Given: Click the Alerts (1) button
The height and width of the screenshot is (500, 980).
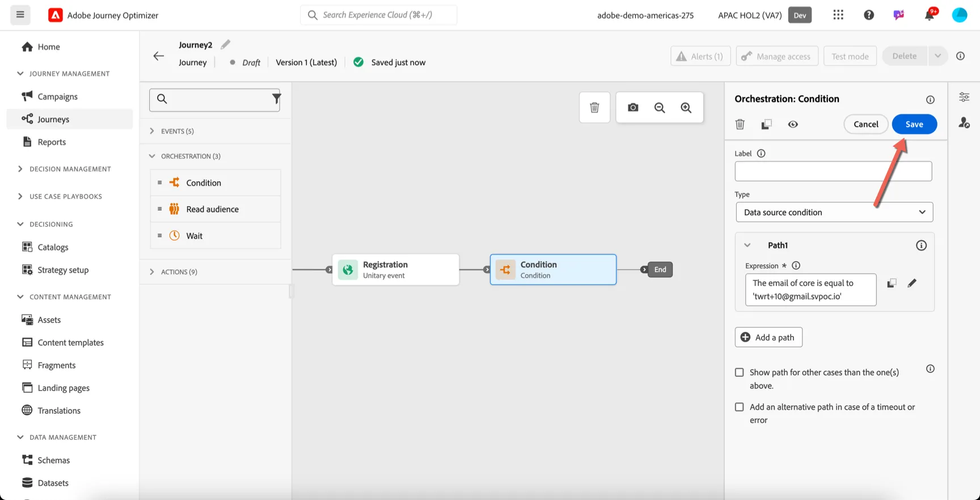Looking at the screenshot, I should click(x=700, y=56).
